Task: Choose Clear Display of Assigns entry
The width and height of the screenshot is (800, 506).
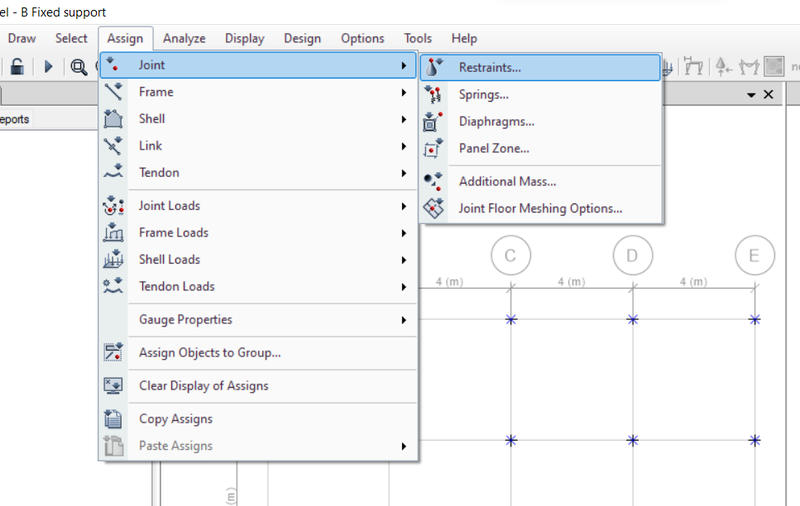Action: coord(259,386)
